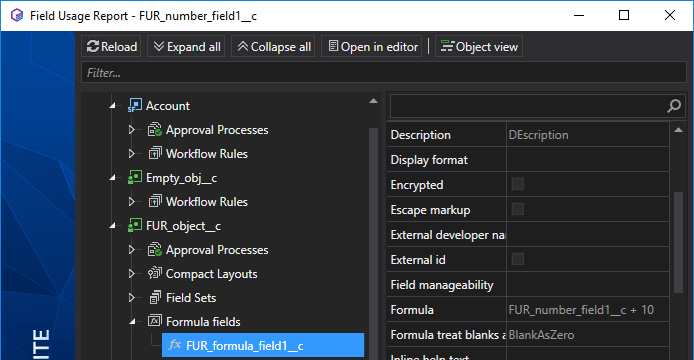Click properties panel scroll up arrow
This screenshot has height=360, width=694.
(679, 130)
